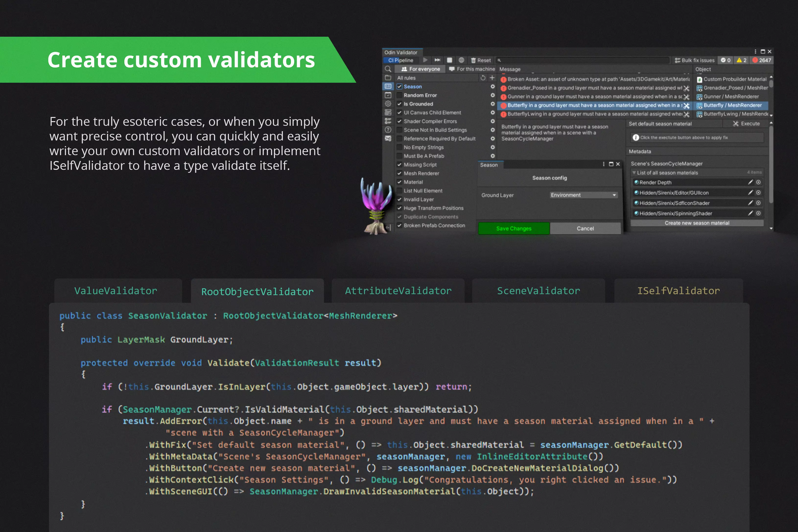This screenshot has width=798, height=532.
Task: Click the pencil edit icon for Render Depth
Action: tap(751, 182)
